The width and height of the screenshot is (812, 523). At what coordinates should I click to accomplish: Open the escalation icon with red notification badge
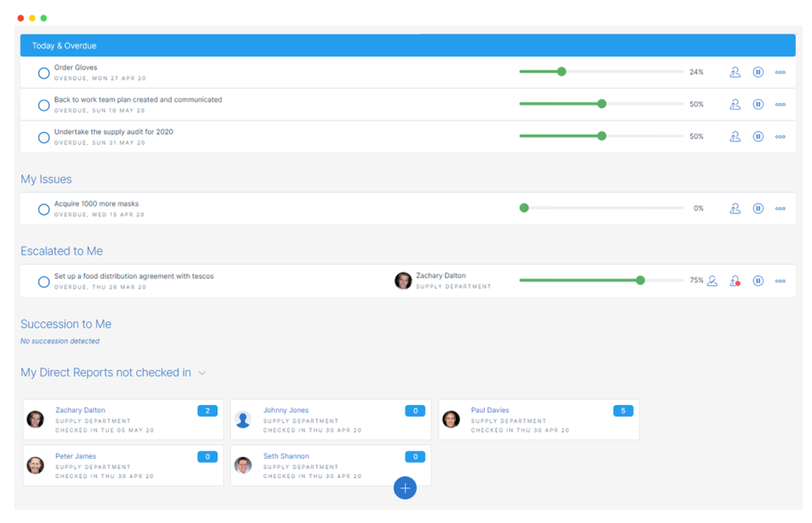[x=735, y=280]
